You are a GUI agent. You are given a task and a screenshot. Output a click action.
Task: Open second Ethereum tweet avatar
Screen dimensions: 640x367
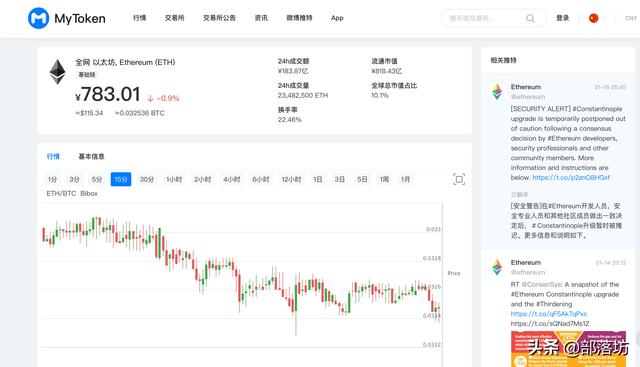pos(497,267)
